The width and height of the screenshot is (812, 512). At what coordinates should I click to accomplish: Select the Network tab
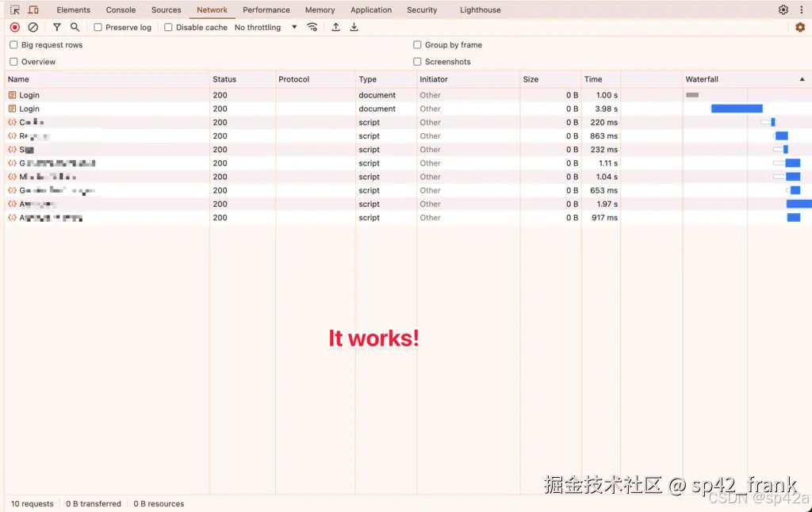212,10
